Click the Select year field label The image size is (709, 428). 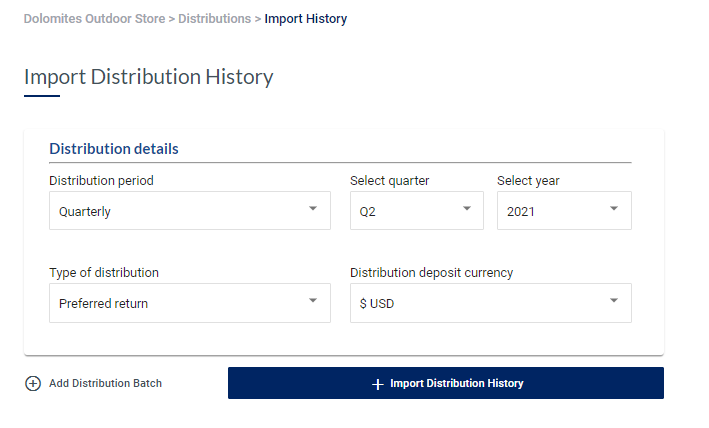click(528, 181)
